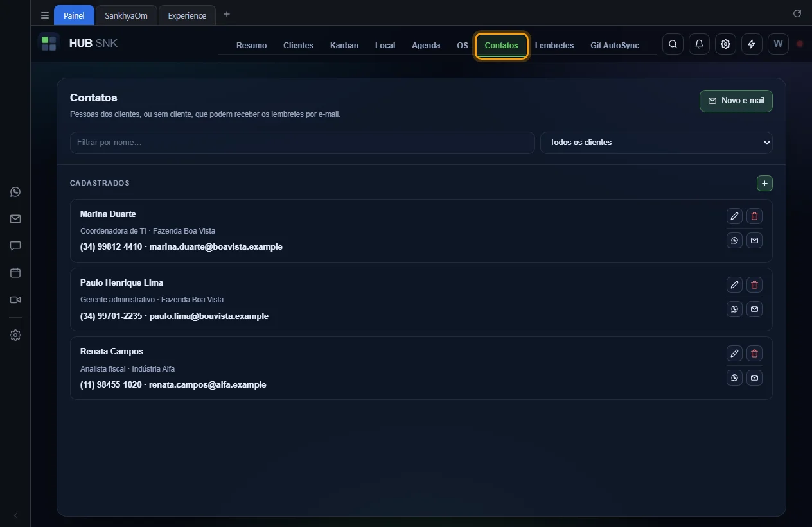Send WhatsApp message to Paulo Henrique Lima
The width and height of the screenshot is (812, 527).
click(x=734, y=309)
